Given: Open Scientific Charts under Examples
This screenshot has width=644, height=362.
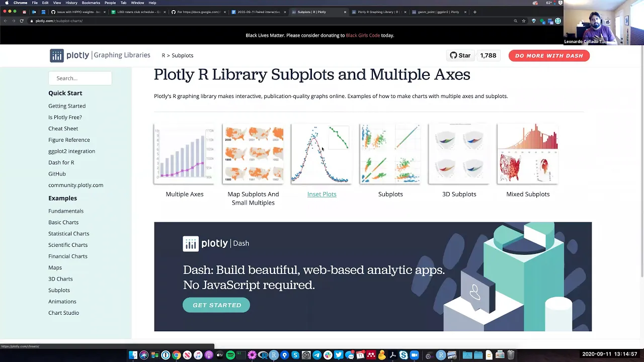Looking at the screenshot, I should (68, 245).
